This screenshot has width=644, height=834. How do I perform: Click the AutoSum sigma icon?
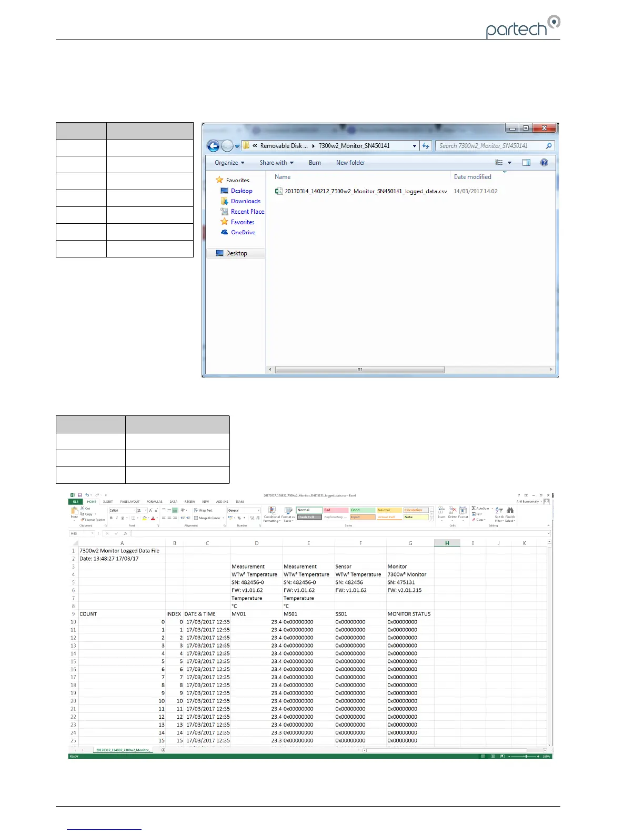pyautogui.click(x=474, y=508)
